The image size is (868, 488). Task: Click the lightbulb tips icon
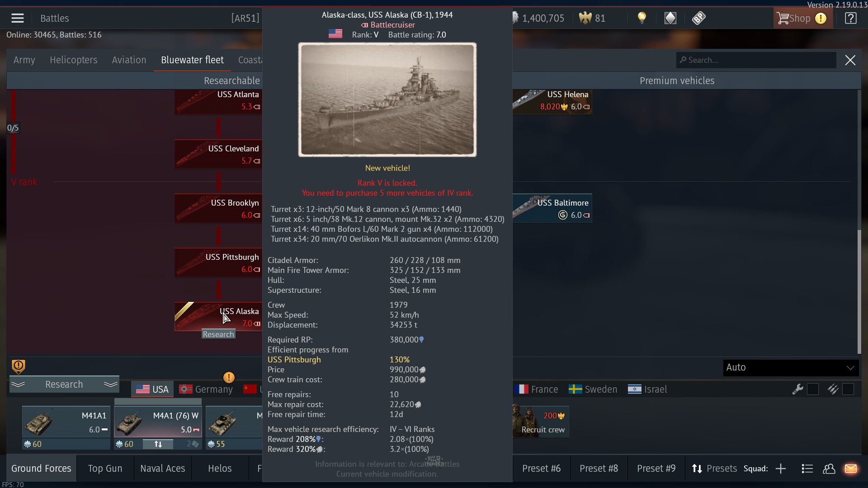642,18
